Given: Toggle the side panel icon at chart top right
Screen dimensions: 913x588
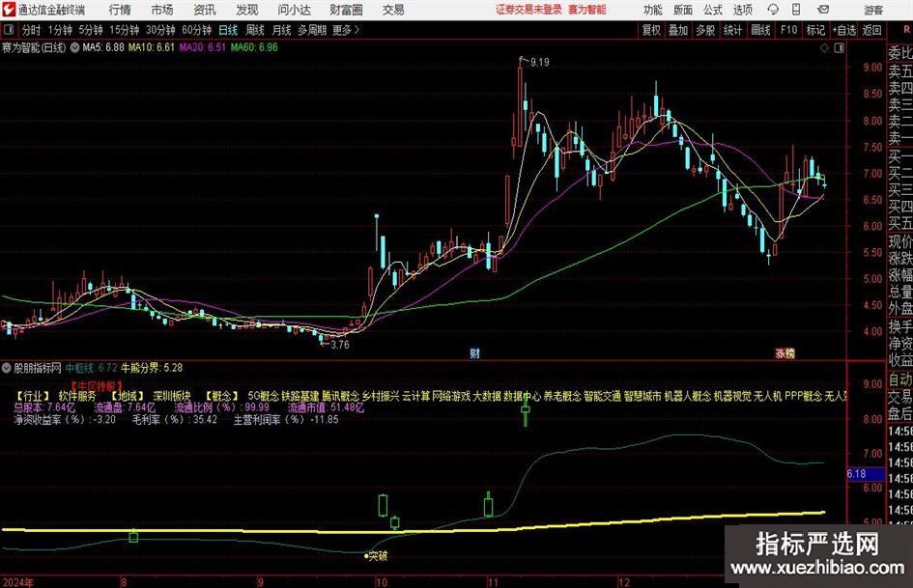Looking at the screenshot, I should click(x=839, y=48).
